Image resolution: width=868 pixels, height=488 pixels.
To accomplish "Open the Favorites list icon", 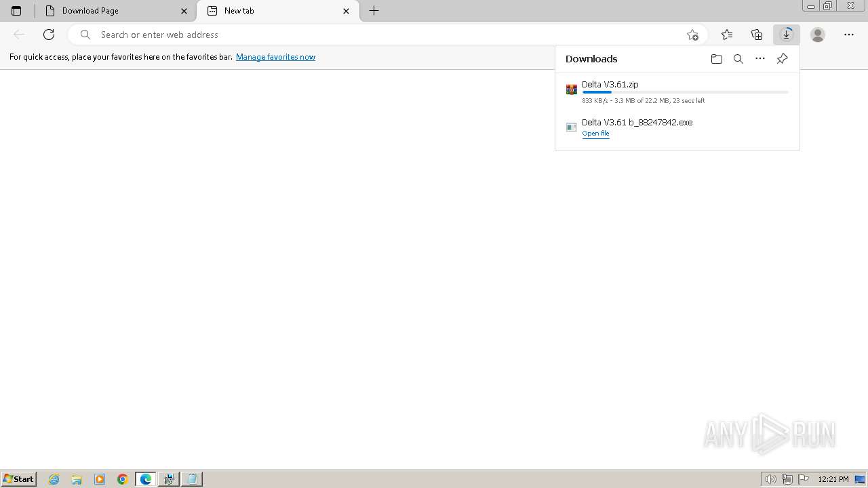I will [727, 35].
